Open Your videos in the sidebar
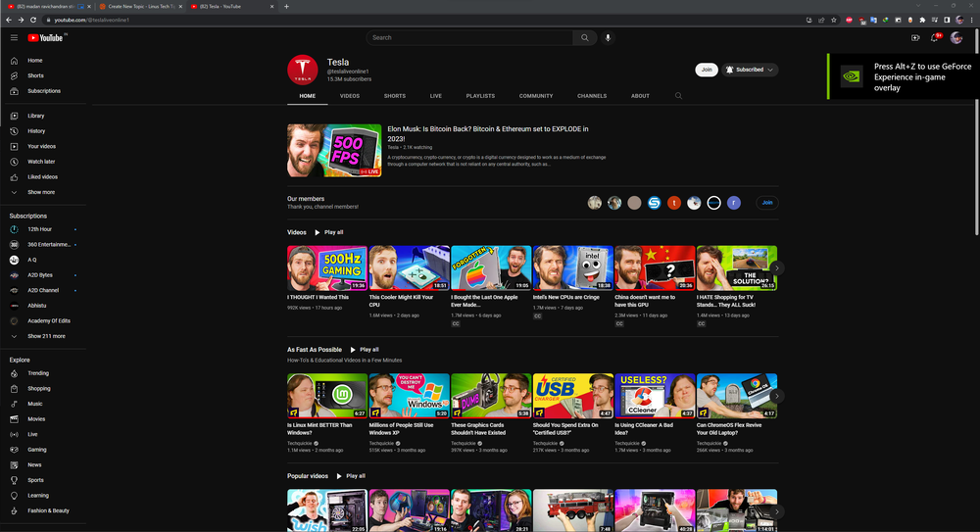This screenshot has width=980, height=532. (43, 146)
